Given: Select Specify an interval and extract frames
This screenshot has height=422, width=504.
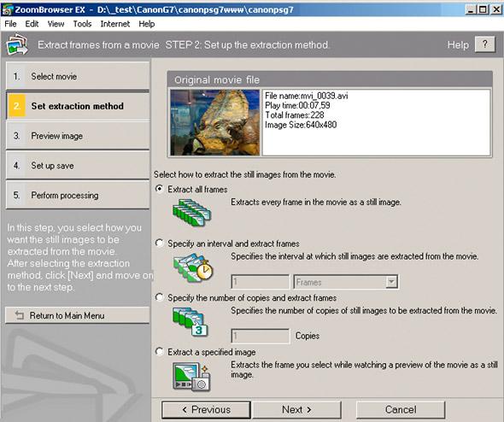Looking at the screenshot, I should 160,243.
